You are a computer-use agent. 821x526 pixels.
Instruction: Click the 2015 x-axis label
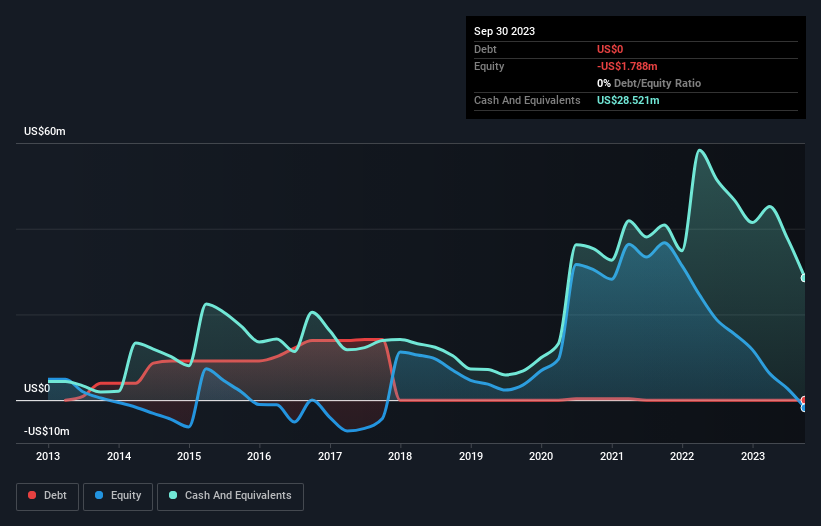(189, 456)
